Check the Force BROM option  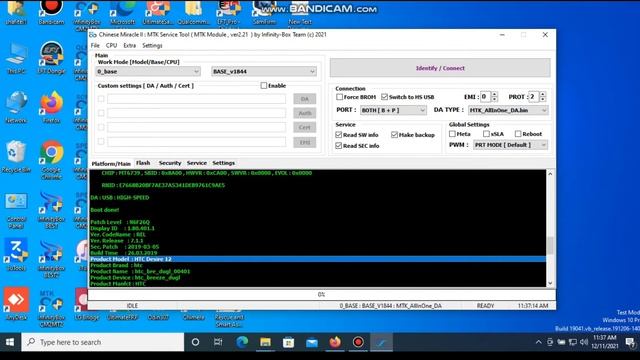pos(339,97)
